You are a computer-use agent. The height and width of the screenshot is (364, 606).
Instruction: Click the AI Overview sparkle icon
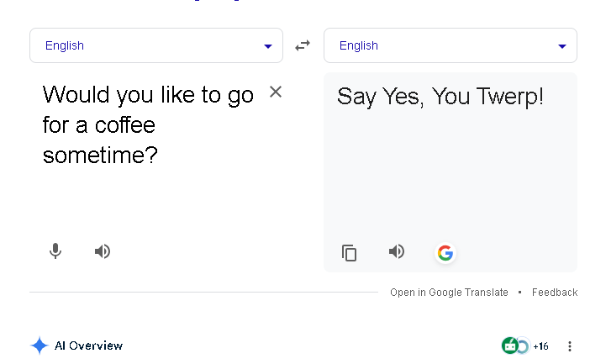click(x=39, y=346)
